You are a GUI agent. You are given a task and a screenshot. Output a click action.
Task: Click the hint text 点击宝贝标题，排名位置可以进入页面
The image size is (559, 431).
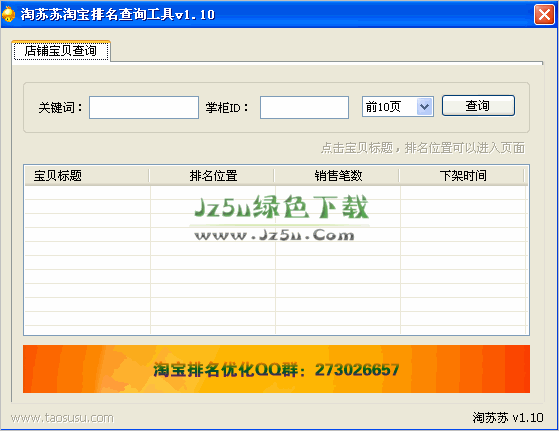[x=423, y=148]
